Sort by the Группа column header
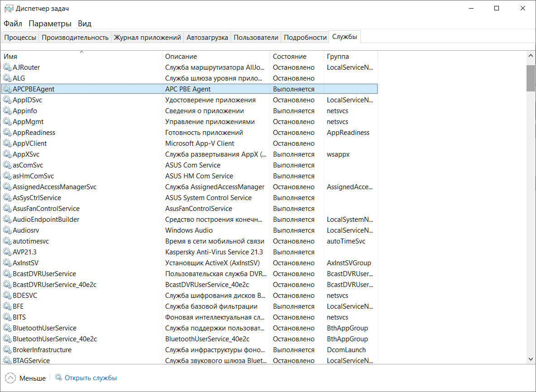This screenshot has width=536, height=392. [338, 57]
